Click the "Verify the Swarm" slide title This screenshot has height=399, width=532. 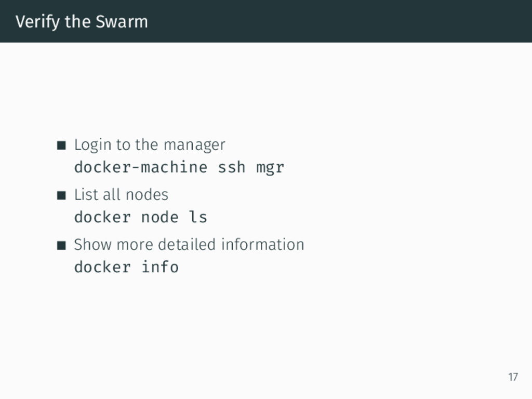click(82, 22)
